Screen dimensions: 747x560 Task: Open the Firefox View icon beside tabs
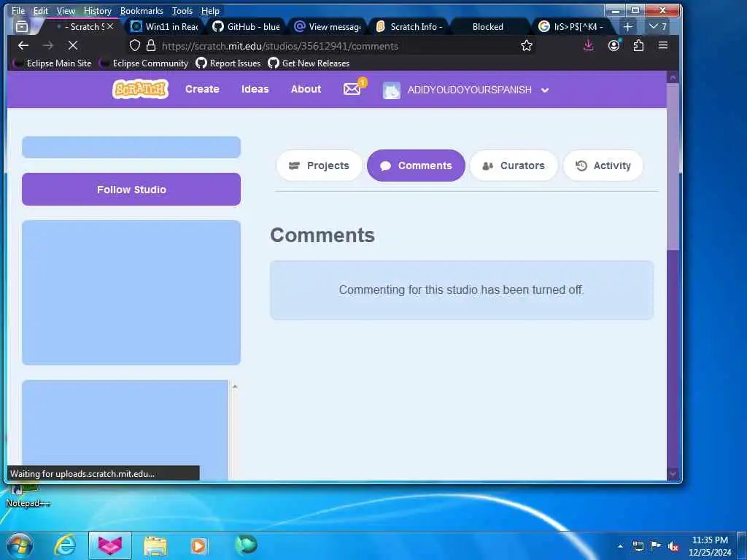coord(22,27)
